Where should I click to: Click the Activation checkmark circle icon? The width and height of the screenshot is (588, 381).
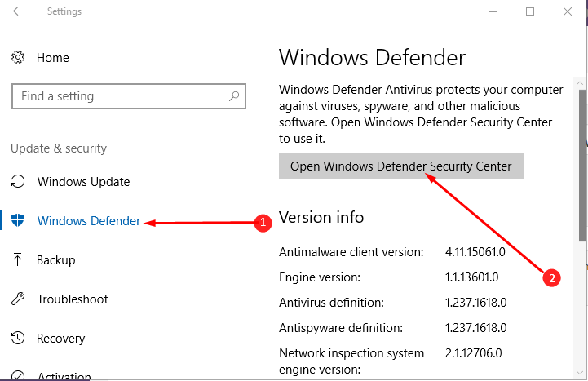18,376
